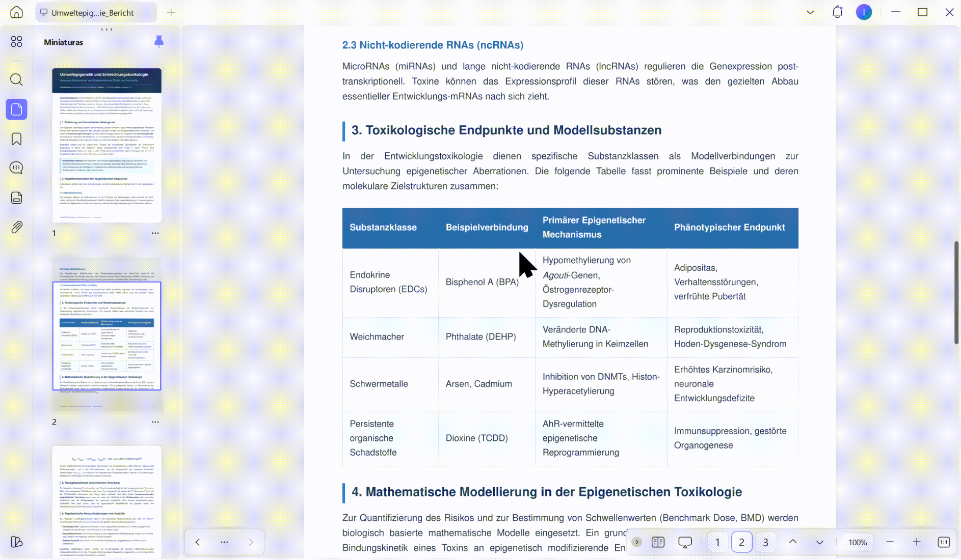Image resolution: width=961 pixels, height=560 pixels.
Task: Click the Miniaturas panel title
Action: (x=63, y=42)
